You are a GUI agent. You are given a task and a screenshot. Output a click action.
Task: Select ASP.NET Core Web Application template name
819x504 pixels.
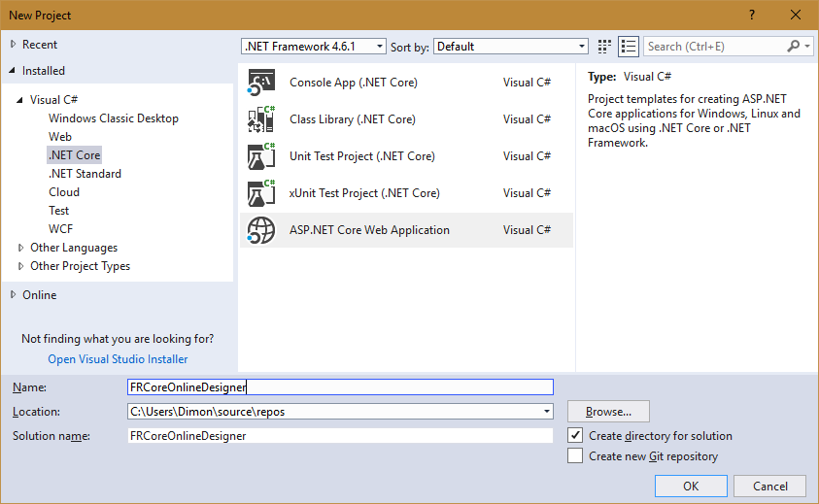coord(369,230)
